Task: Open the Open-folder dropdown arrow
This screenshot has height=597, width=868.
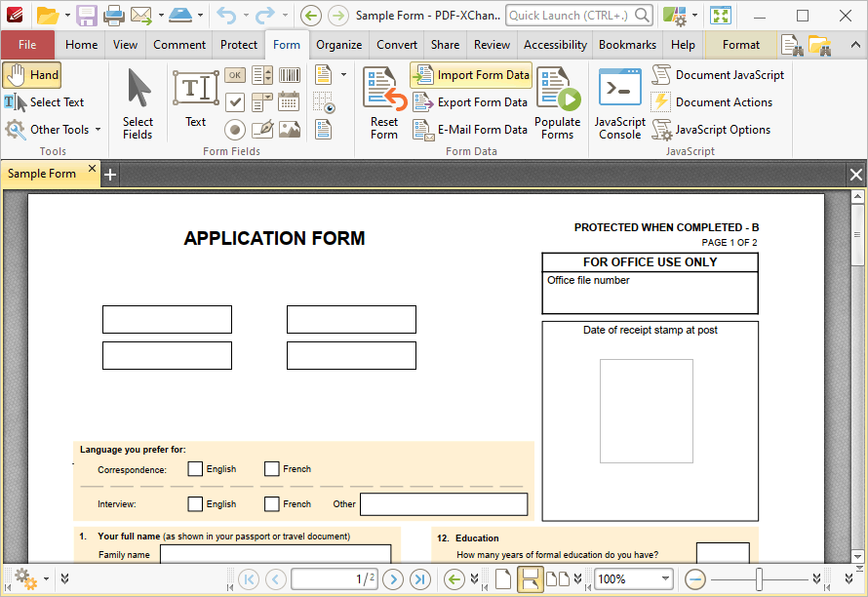Action: click(x=67, y=16)
